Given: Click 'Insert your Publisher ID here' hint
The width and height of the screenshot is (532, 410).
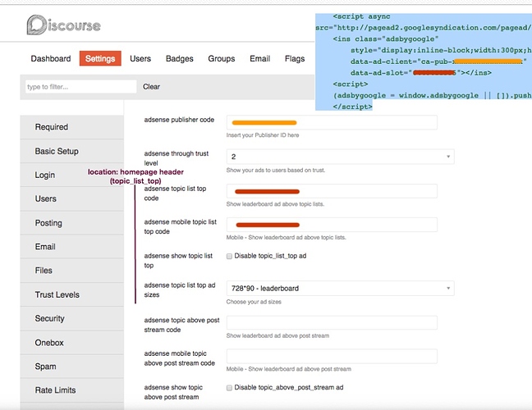Looking at the screenshot, I should tap(263, 135).
